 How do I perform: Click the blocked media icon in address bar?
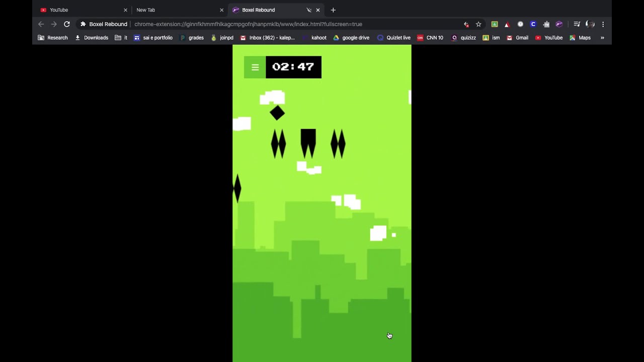pos(466,24)
